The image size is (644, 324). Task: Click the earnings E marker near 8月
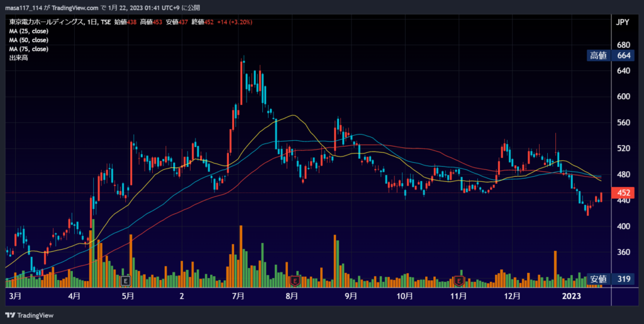tap(294, 281)
